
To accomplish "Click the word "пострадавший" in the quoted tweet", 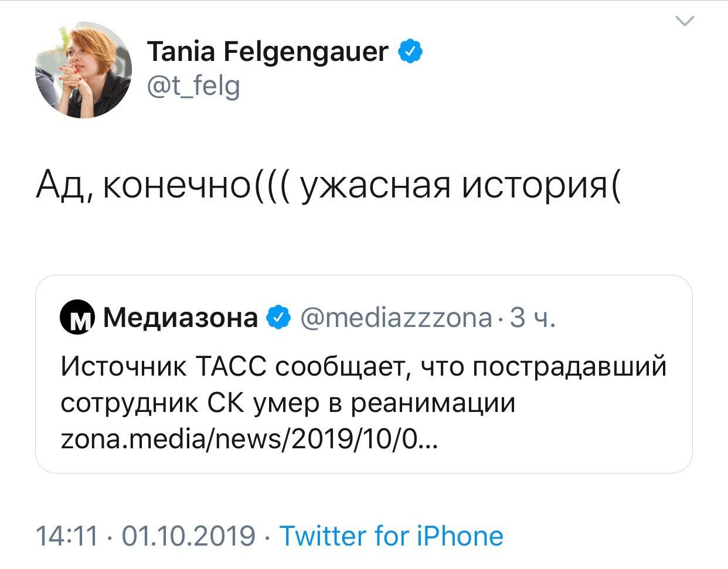I will [x=569, y=367].
